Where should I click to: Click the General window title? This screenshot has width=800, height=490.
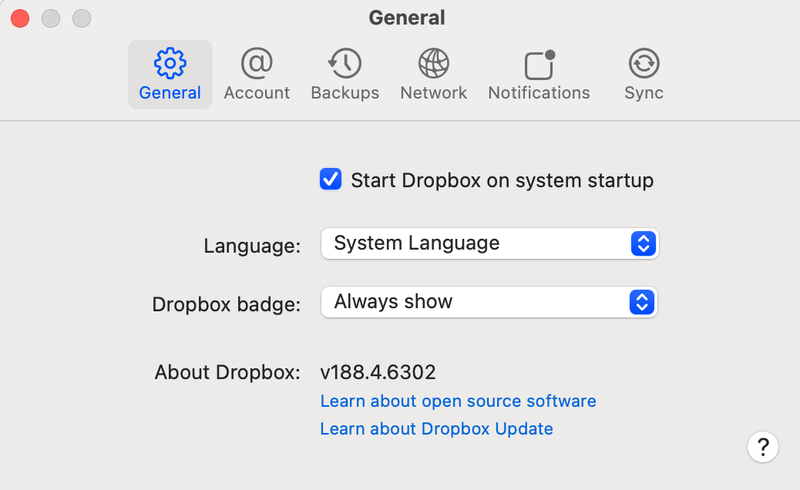coord(407,18)
